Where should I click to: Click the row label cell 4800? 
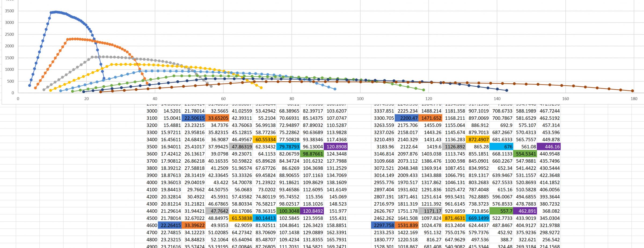146,240
